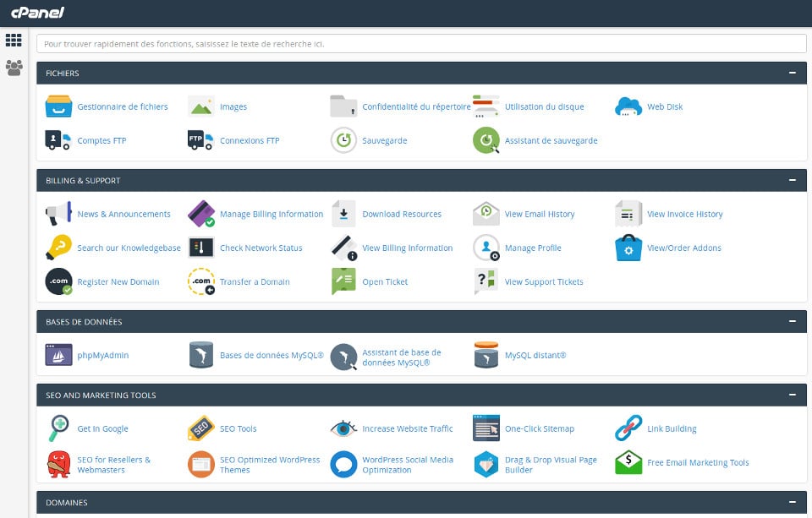The width and height of the screenshot is (812, 518).
Task: Click the View Billing Information pencil icon
Action: click(x=343, y=248)
